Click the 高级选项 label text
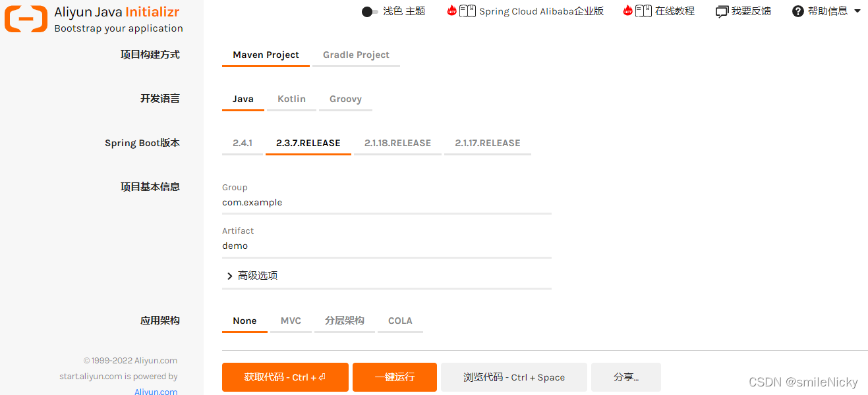 point(258,276)
